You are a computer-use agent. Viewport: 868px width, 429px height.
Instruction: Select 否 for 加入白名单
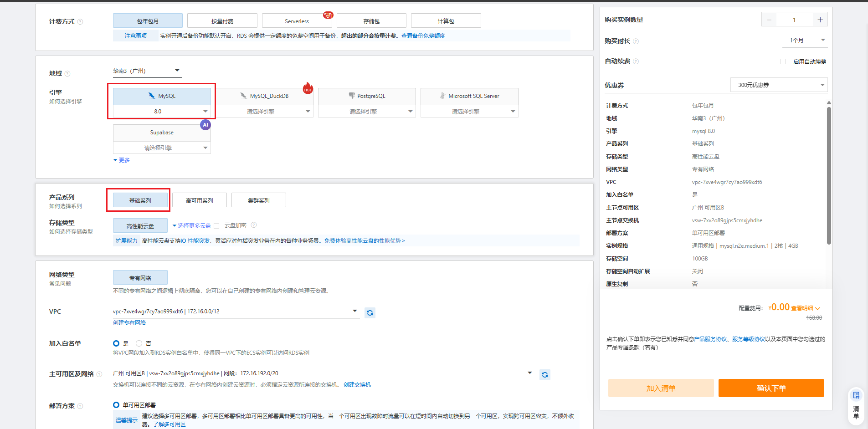pos(139,343)
